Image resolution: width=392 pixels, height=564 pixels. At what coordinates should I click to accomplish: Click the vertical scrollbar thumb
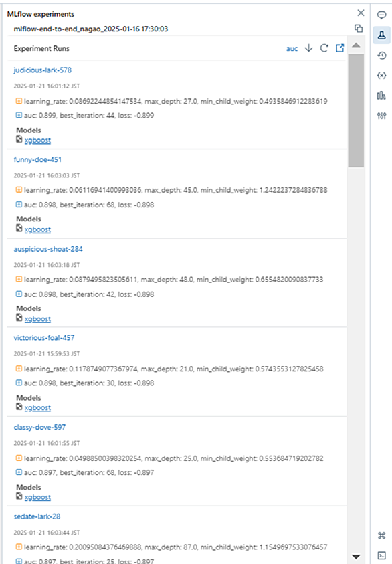coord(356,110)
